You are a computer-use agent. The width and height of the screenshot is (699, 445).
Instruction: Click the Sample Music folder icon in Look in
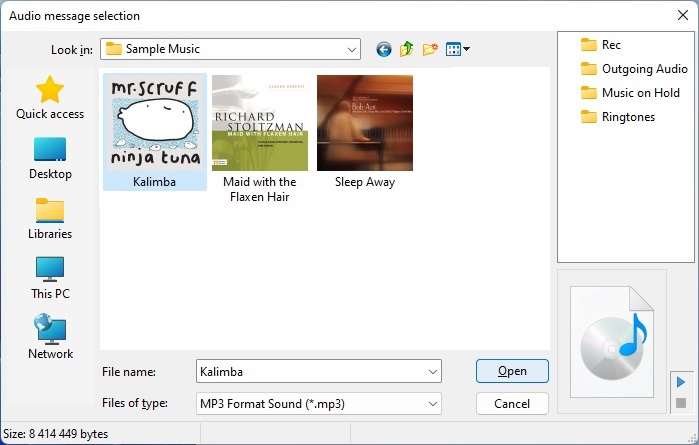pos(113,49)
